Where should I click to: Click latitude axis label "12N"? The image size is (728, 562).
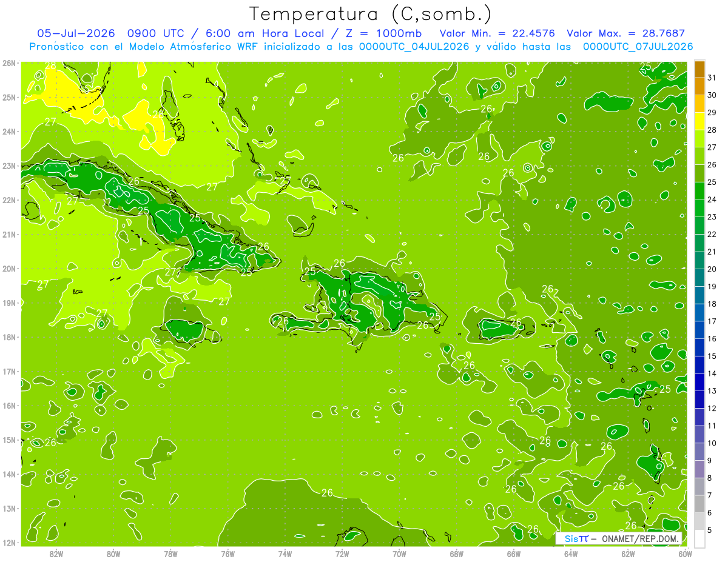coord(9,543)
